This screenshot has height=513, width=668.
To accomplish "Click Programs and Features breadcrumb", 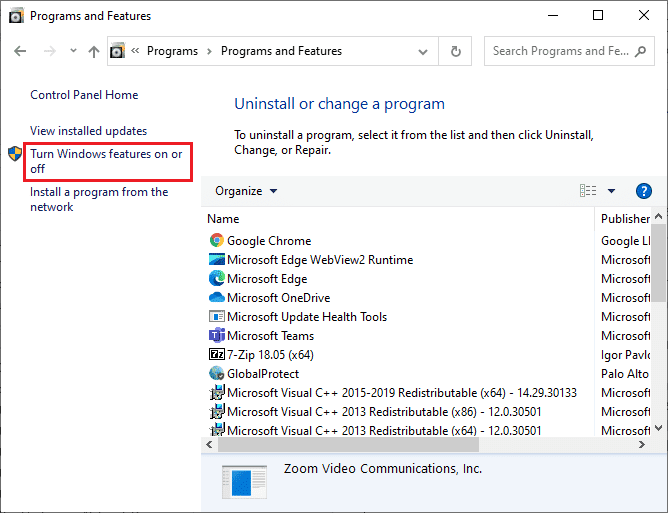I will [x=281, y=51].
